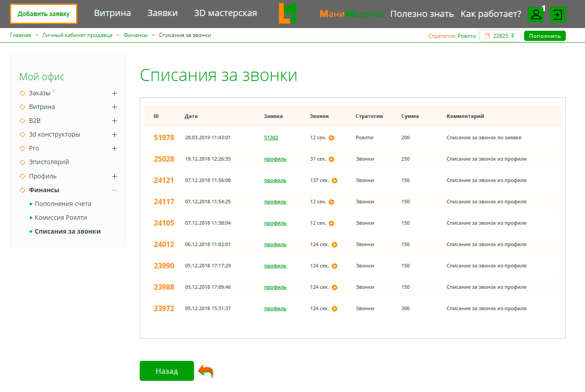Viewport: 585px width, 392px height.
Task: Open Эпистолярий in the sidebar
Action: 49,162
